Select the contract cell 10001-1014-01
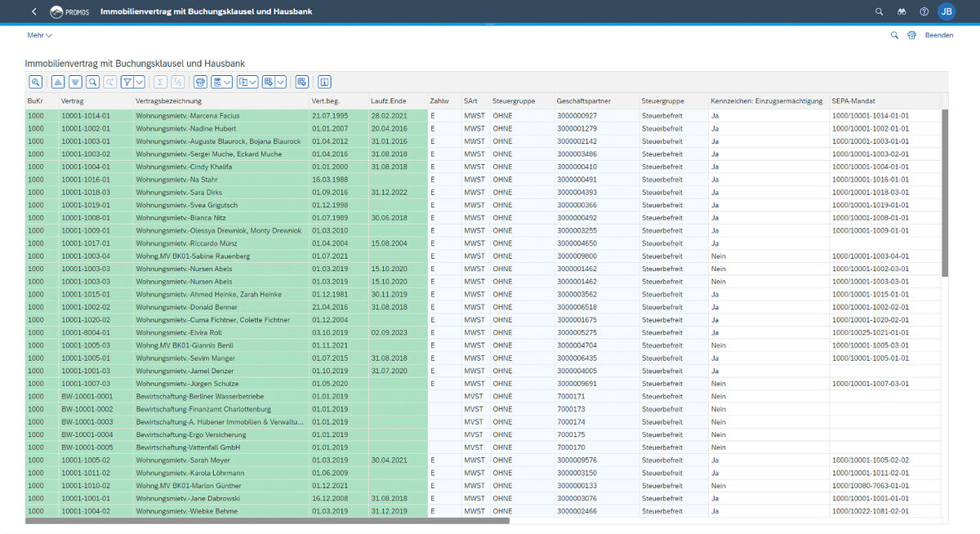This screenshot has height=534, width=980. point(85,116)
